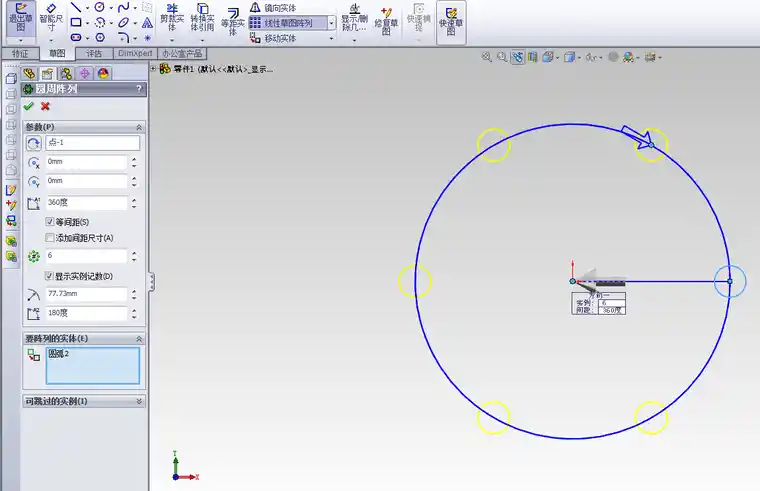Click Display/Delete Relations (显示/删除几何关系)
The width and height of the screenshot is (760, 491).
point(354,18)
